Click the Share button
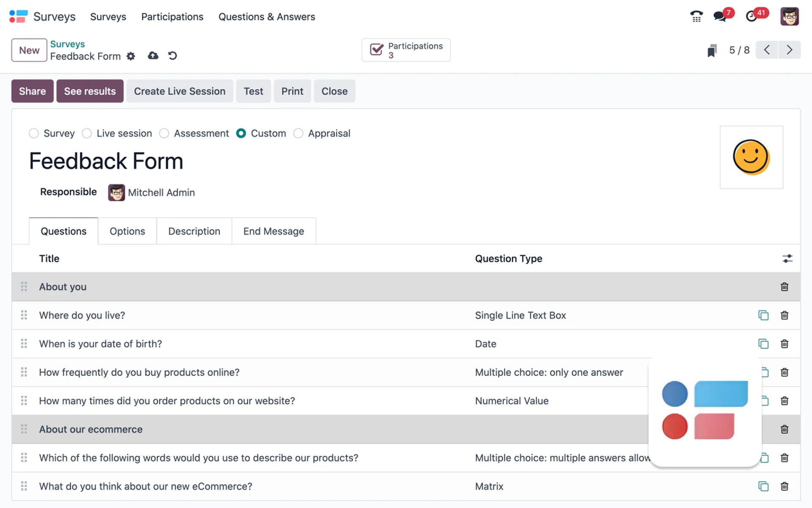 pos(33,91)
